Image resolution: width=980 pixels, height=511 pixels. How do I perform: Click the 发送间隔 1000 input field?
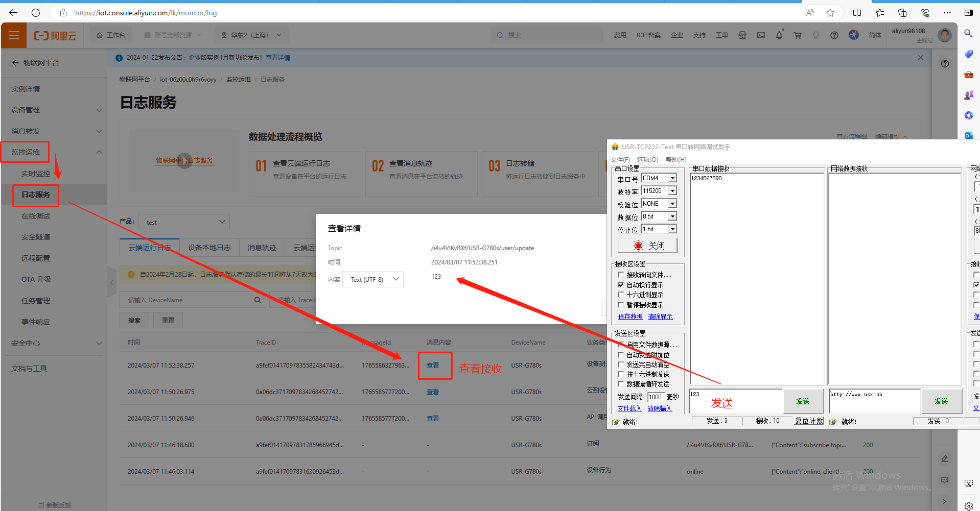tap(655, 397)
